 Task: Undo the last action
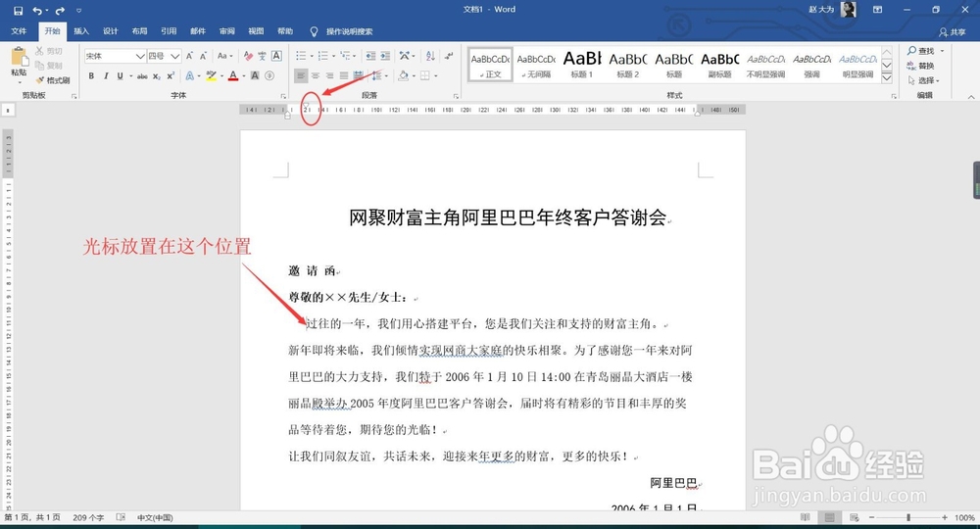pyautogui.click(x=37, y=11)
